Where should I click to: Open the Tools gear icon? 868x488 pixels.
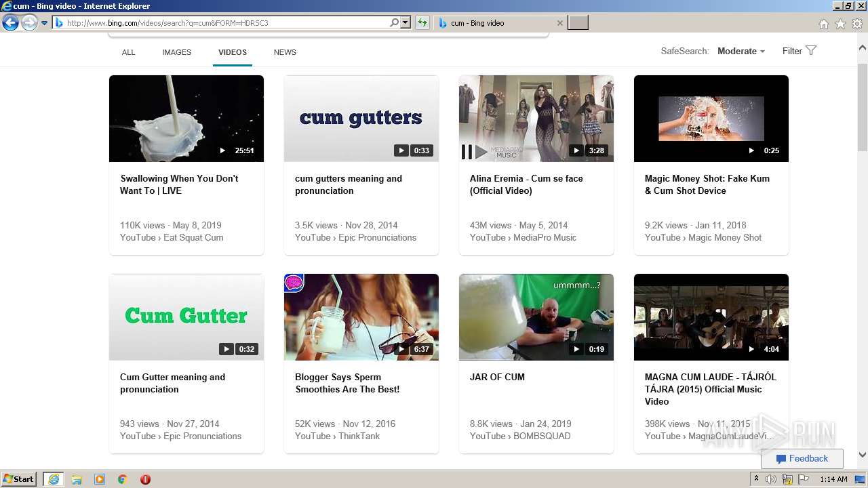857,24
